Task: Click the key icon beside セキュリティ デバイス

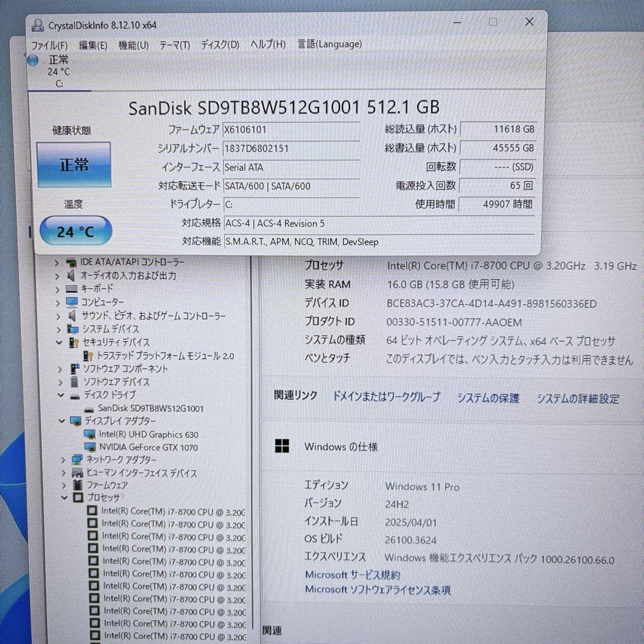Action: coord(73,342)
